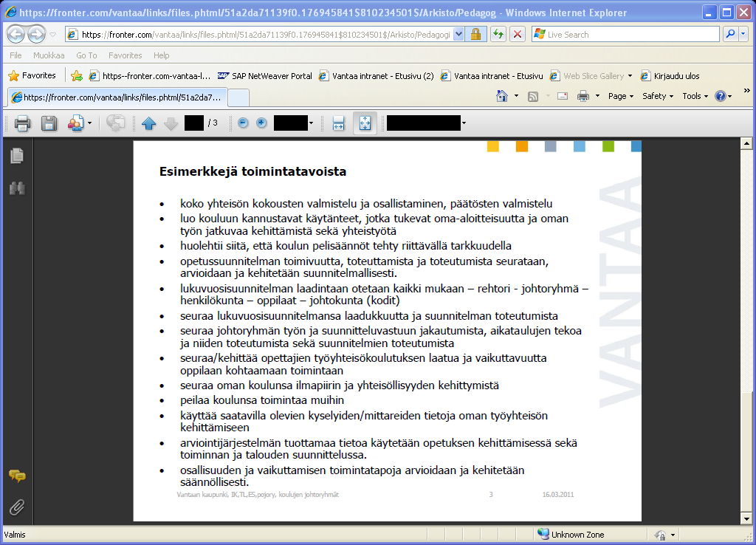
Task: Open Vantaa intranet - Etusivu (2) link
Action: (x=377, y=76)
